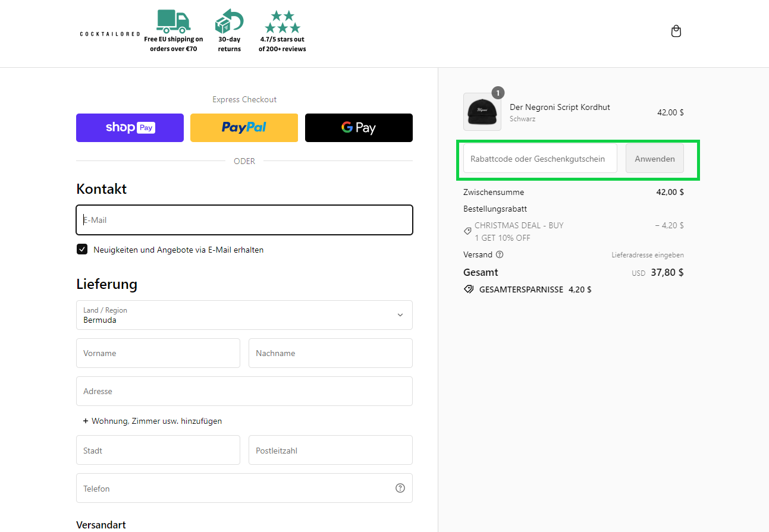
Task: Open the shopping bag cart icon
Action: pos(676,32)
